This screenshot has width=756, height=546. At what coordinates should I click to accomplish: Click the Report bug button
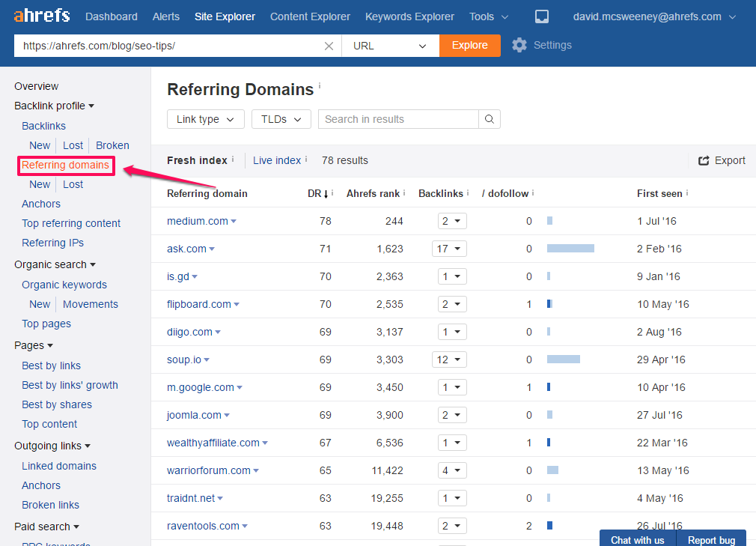coord(711,539)
